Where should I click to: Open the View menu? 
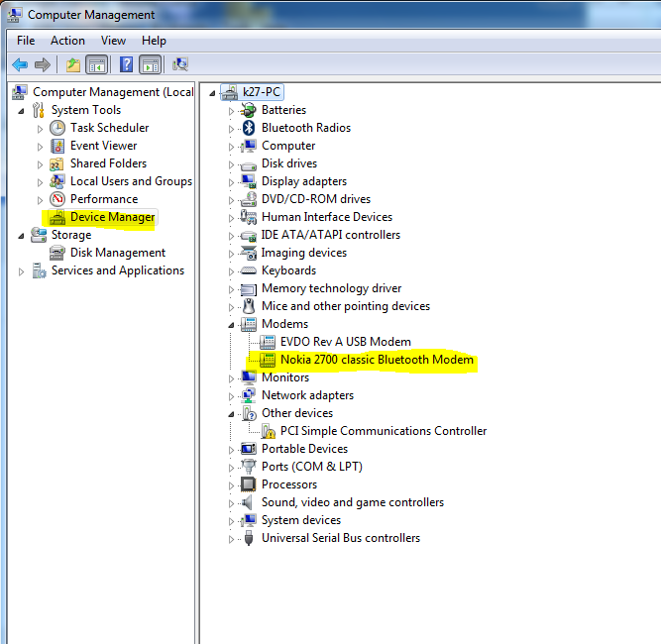coord(113,41)
